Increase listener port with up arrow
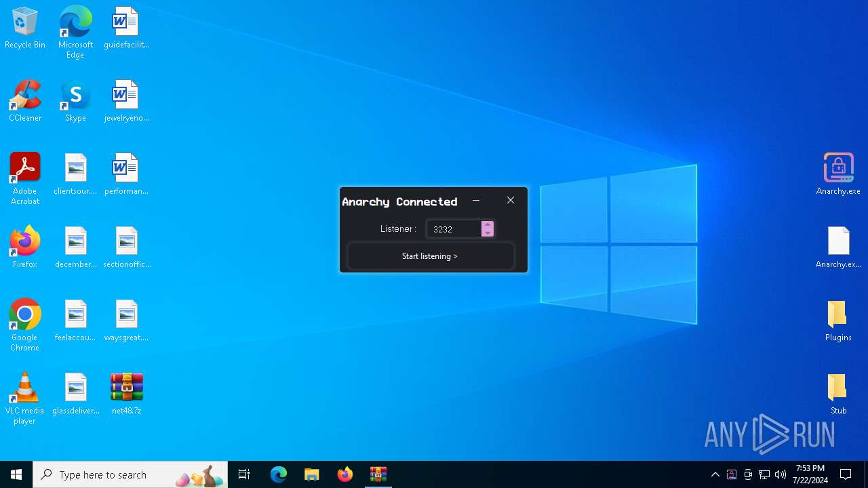868x488 pixels. (x=487, y=225)
